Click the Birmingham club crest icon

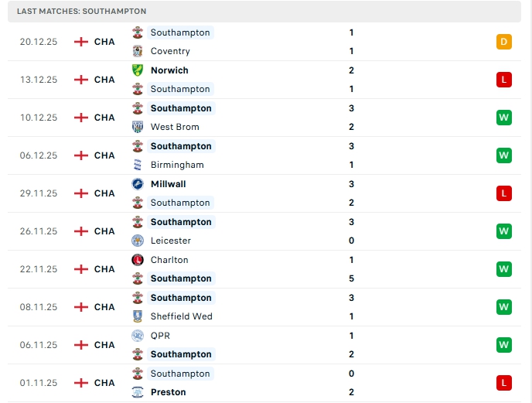click(138, 165)
